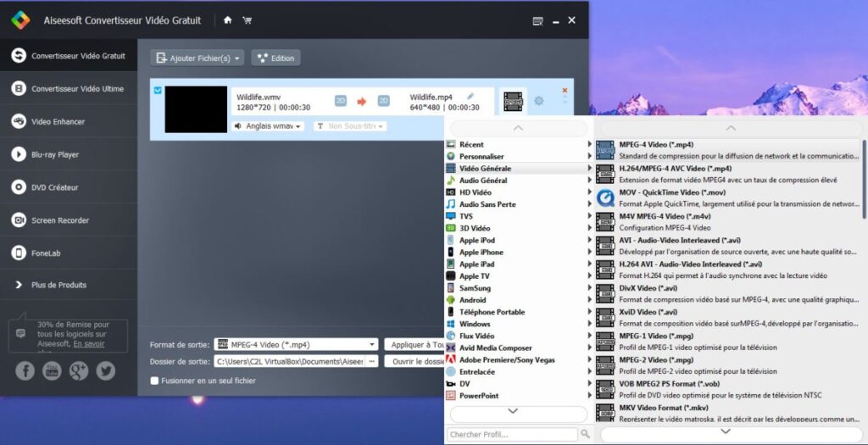Image resolution: width=868 pixels, height=445 pixels.
Task: Select the Adobe Premiere/Sony Vegas category
Action: coord(519,359)
